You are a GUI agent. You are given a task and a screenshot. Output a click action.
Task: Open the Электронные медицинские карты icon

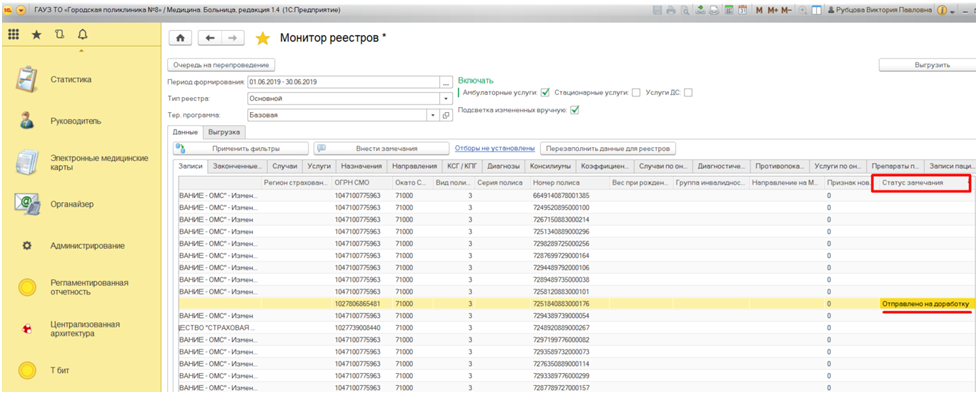click(26, 162)
